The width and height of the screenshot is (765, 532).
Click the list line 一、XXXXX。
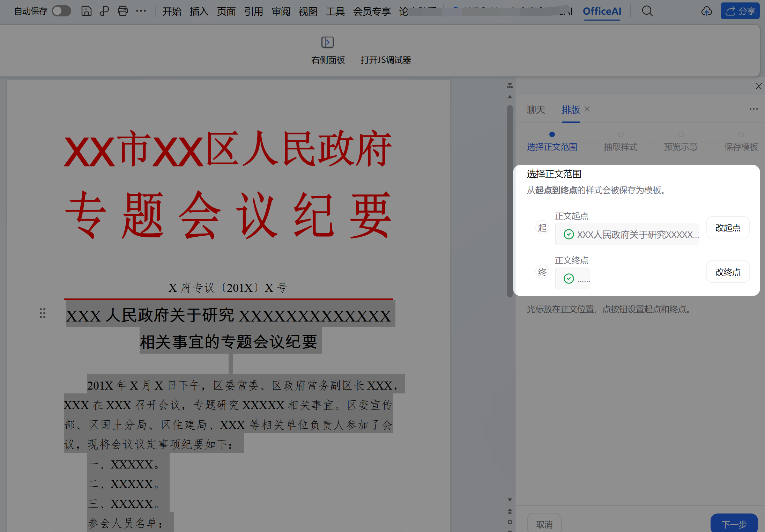124,465
